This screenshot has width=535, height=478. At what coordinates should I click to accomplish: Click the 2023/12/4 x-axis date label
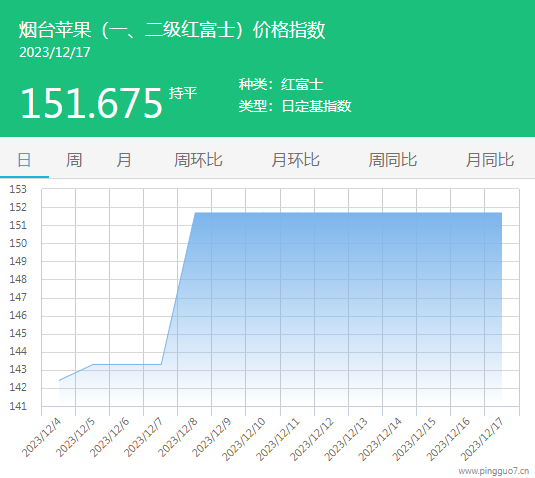(41, 438)
